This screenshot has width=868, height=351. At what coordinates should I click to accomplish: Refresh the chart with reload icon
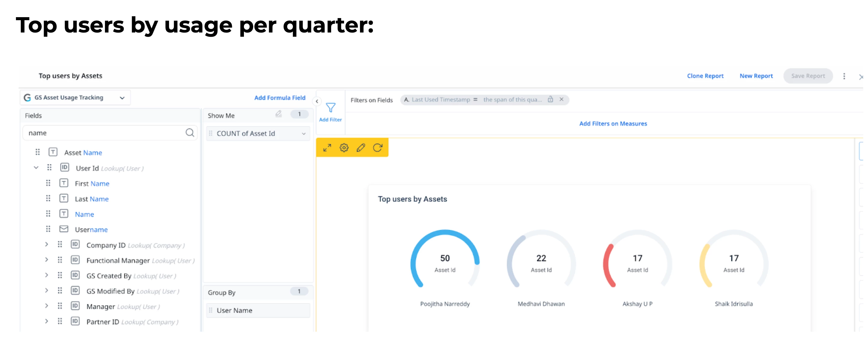click(x=377, y=148)
